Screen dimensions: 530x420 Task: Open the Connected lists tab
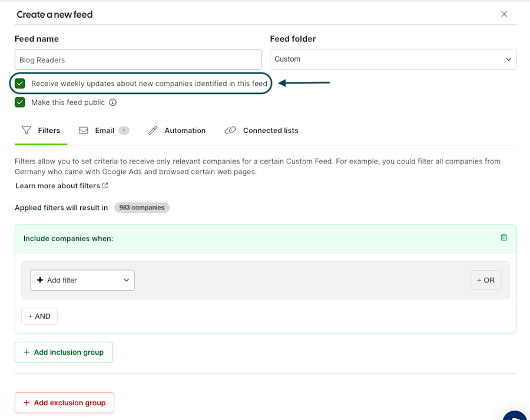tap(261, 131)
